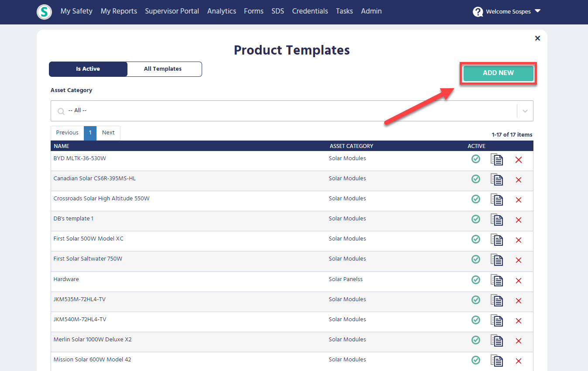Viewport: 588px width, 371px height.
Task: Click Next in the pagination controls
Action: (x=108, y=133)
